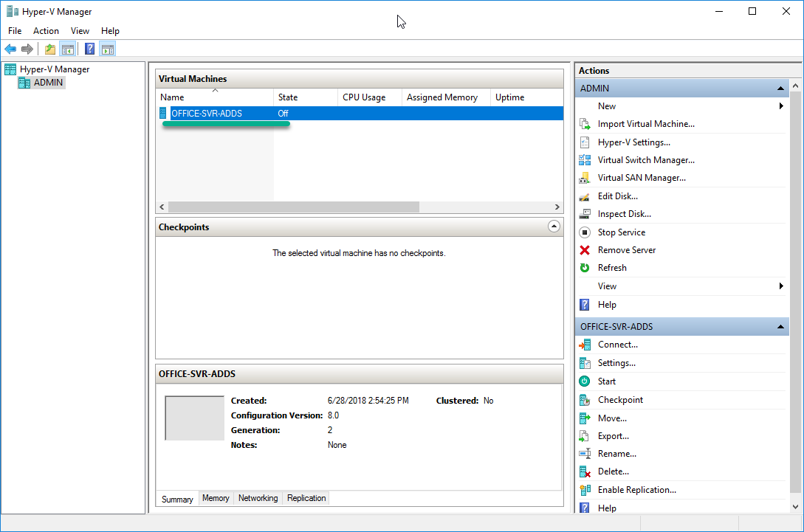804x532 pixels.
Task: Open the Help menu in menu bar
Action: (110, 31)
